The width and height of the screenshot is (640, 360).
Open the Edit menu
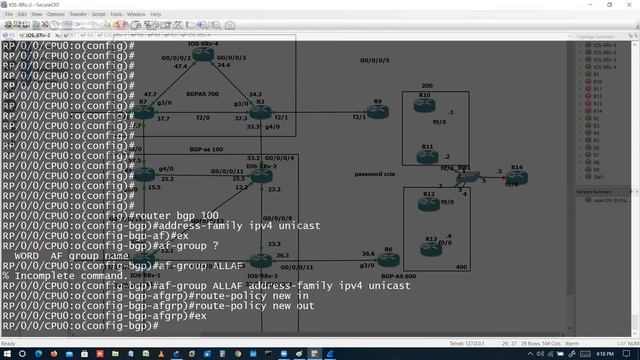(22, 14)
